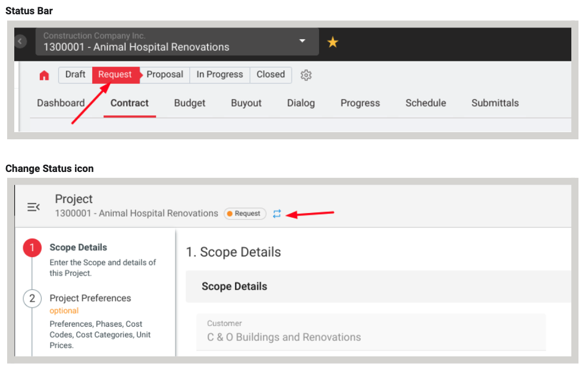Open status settings gear icon

point(306,75)
